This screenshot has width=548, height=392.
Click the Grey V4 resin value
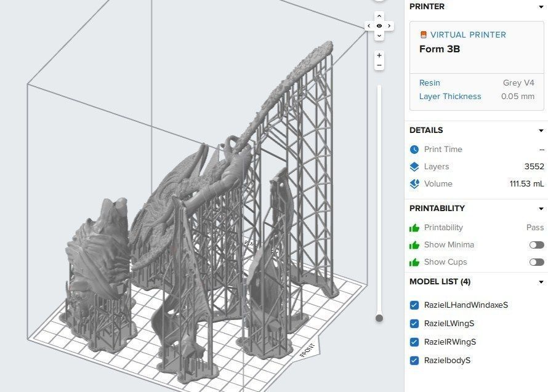(518, 83)
